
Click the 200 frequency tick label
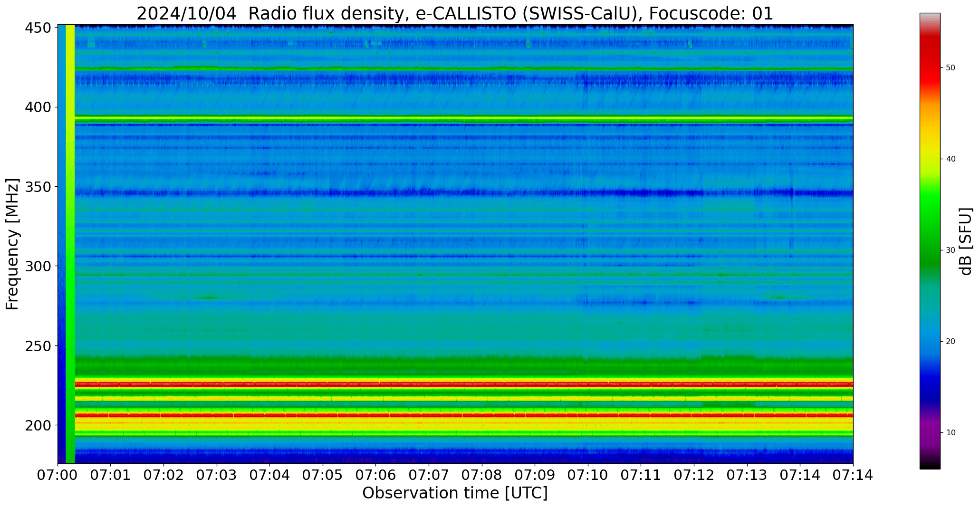tap(38, 425)
